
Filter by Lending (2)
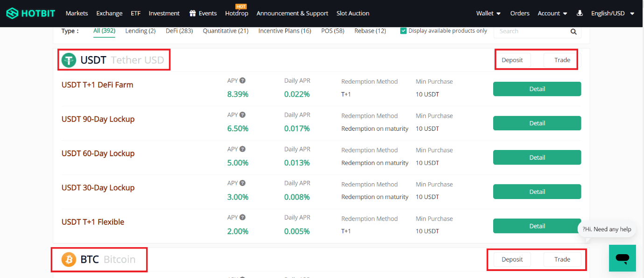tap(141, 31)
